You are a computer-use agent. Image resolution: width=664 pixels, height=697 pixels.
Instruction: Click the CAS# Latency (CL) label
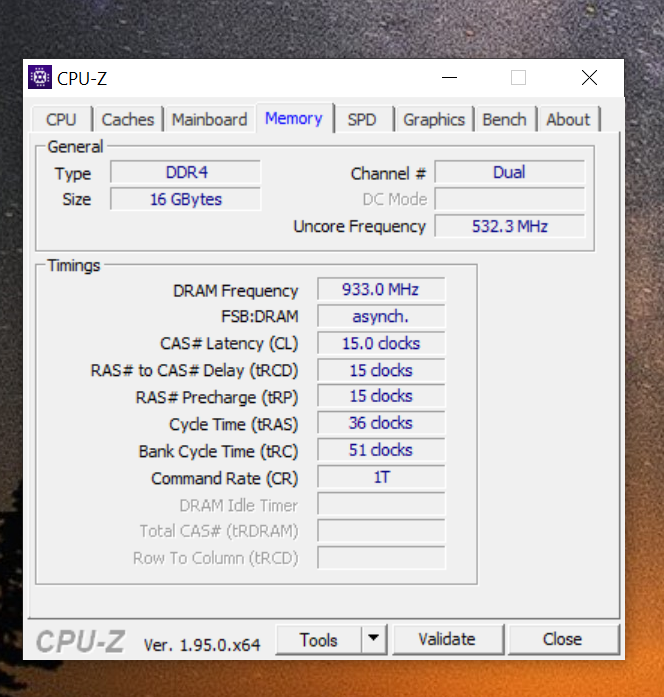click(229, 344)
